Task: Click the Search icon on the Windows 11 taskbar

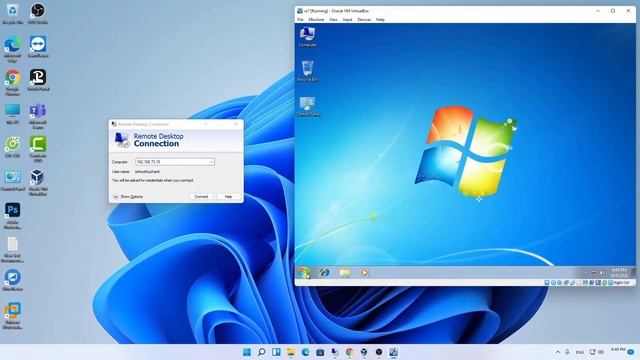Action: [x=262, y=352]
